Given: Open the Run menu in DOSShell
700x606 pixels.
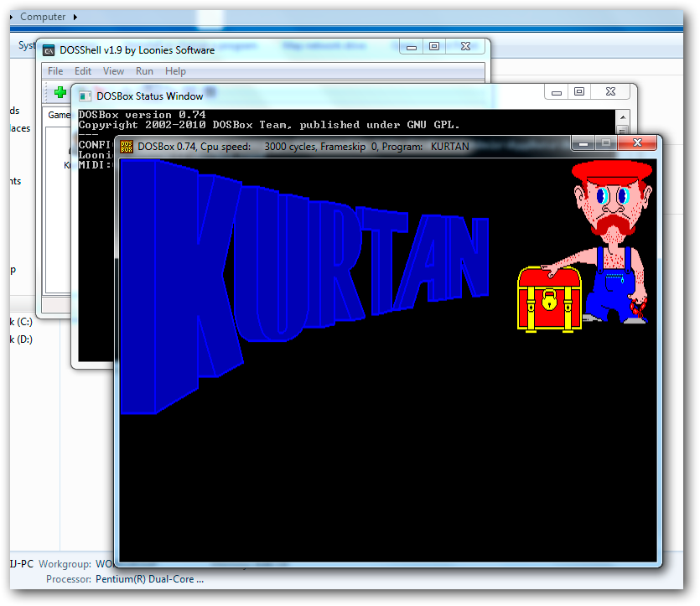Looking at the screenshot, I should (144, 71).
